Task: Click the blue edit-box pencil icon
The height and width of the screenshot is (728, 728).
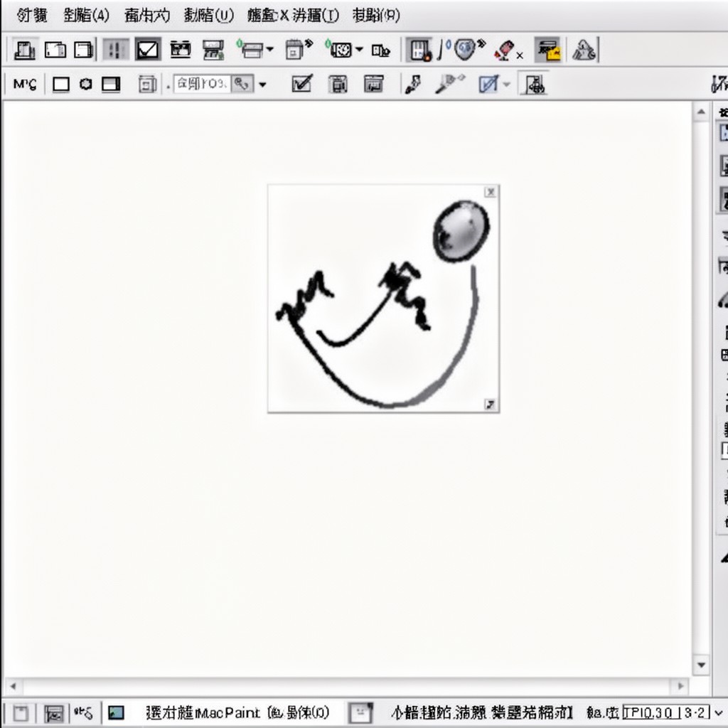Action: (x=488, y=84)
